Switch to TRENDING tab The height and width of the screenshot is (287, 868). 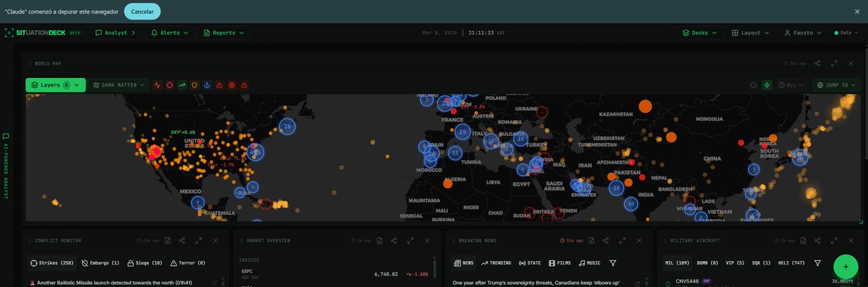coord(496,263)
